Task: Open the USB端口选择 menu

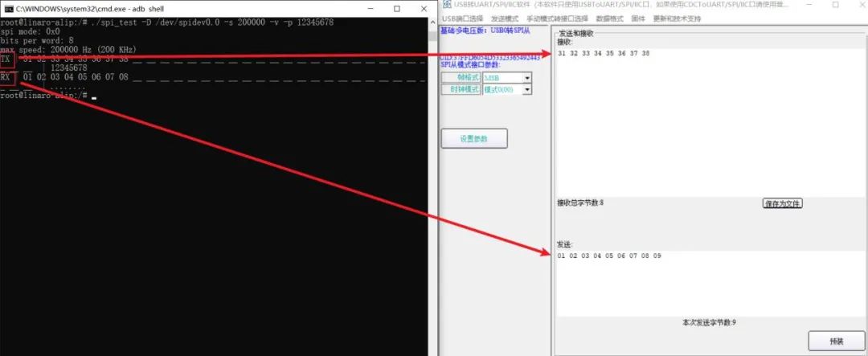Action: [x=462, y=18]
